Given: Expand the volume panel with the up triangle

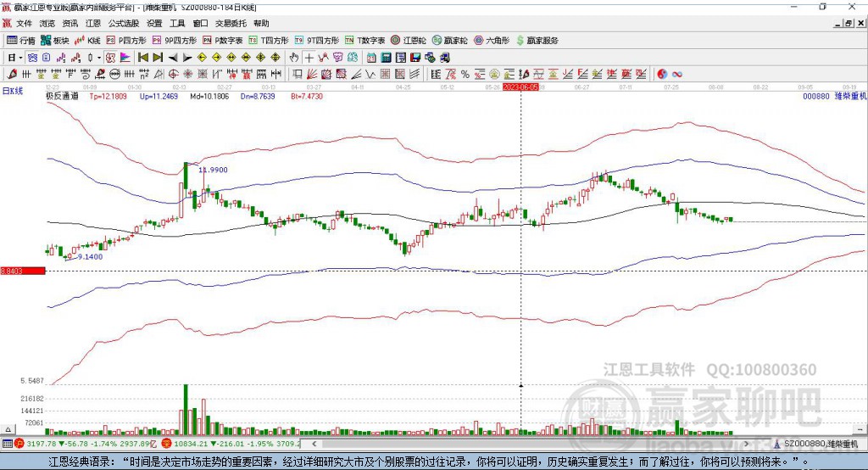Looking at the screenshot, I should coord(8,429).
